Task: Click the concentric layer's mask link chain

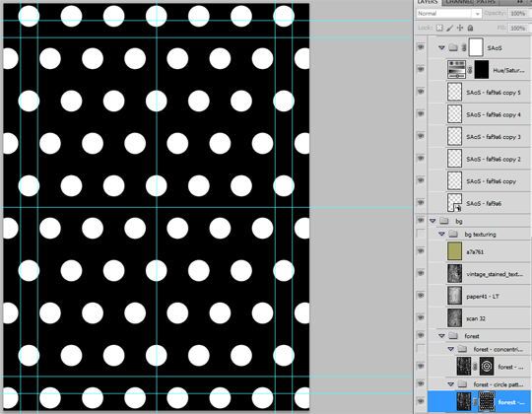Action: [x=475, y=367]
